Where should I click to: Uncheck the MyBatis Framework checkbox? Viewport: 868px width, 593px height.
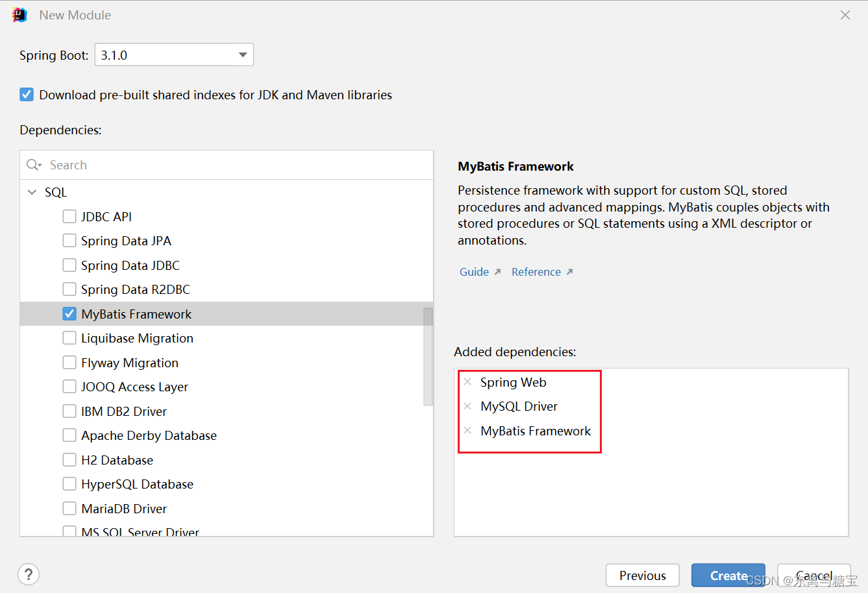tap(69, 313)
